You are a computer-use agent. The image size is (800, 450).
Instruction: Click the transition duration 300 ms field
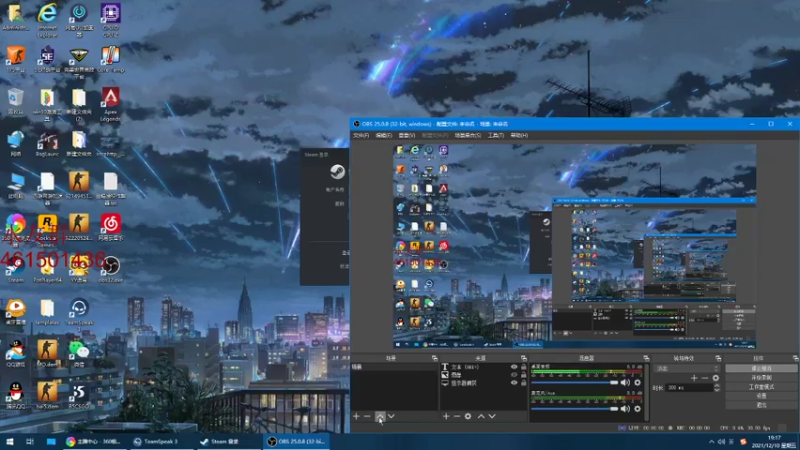[x=689, y=388]
